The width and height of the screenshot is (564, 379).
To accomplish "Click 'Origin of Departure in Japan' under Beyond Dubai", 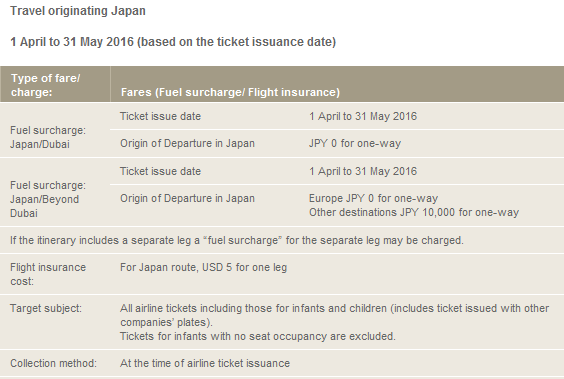I will coord(187,198).
